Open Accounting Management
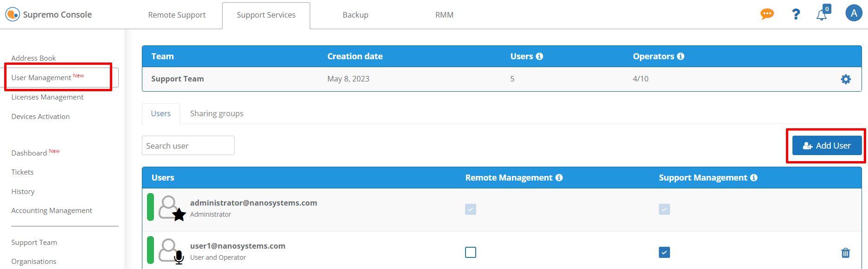This screenshot has width=868, height=269. pos(51,210)
